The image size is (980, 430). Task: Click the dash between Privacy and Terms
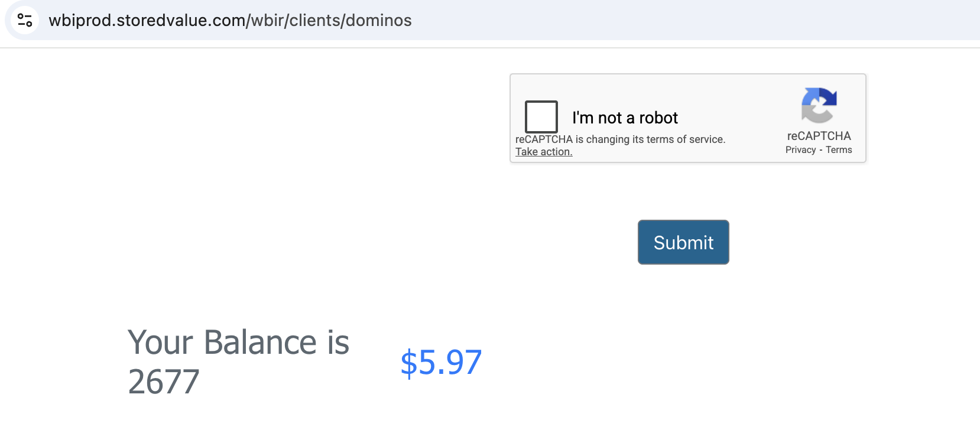[821, 150]
